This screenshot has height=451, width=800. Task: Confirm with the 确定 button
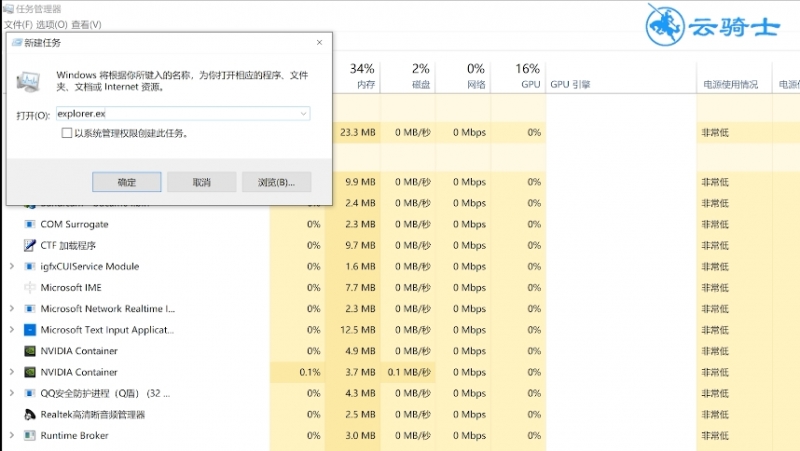[x=127, y=182]
